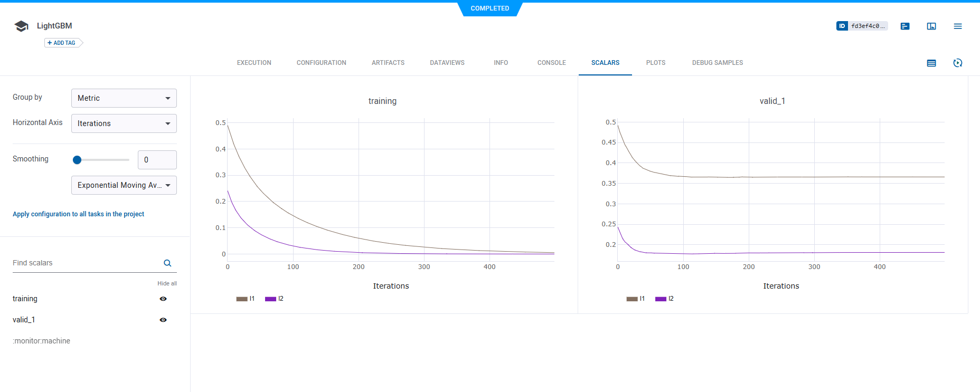The height and width of the screenshot is (392, 980).
Task: Click the Smoothing value input field
Action: coord(157,160)
